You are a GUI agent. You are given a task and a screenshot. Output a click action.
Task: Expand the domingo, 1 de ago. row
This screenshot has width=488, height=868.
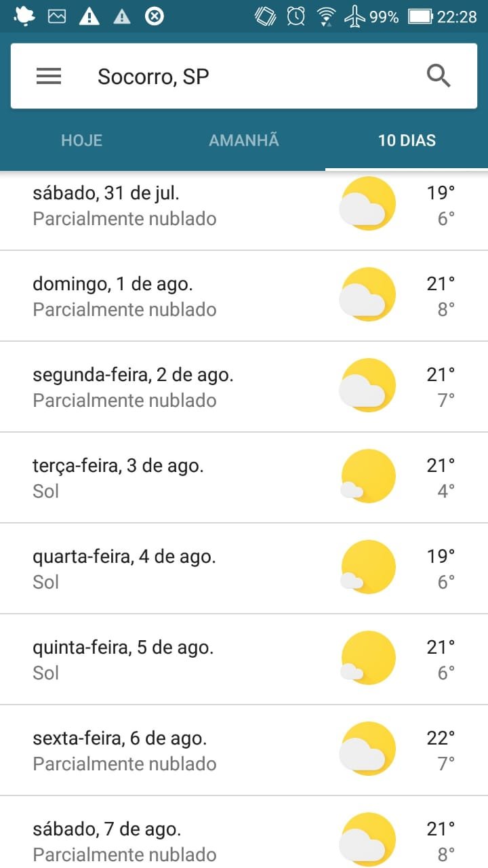coord(169,296)
